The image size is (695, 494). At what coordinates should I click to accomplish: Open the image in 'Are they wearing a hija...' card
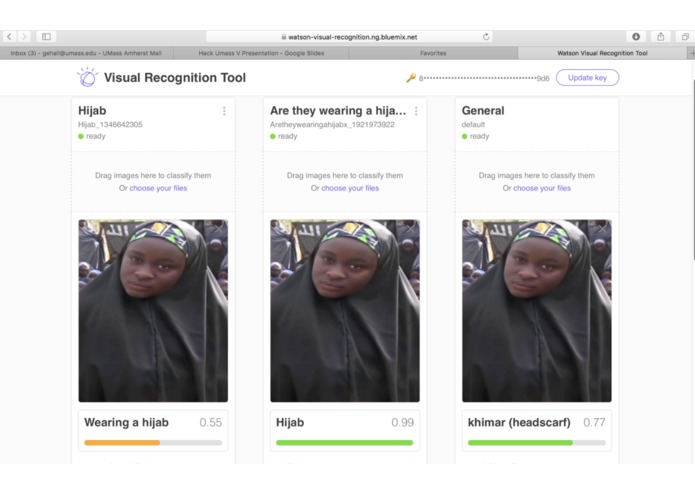click(x=345, y=311)
